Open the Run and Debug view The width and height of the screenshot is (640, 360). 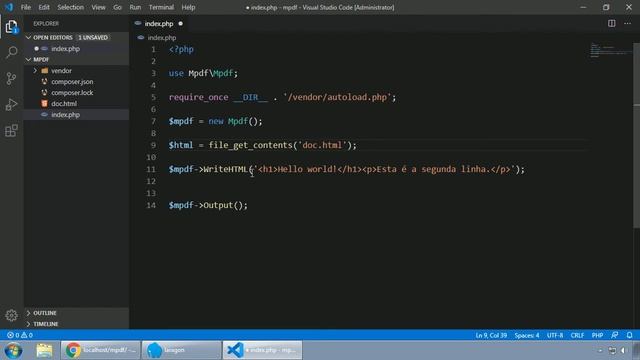11,104
